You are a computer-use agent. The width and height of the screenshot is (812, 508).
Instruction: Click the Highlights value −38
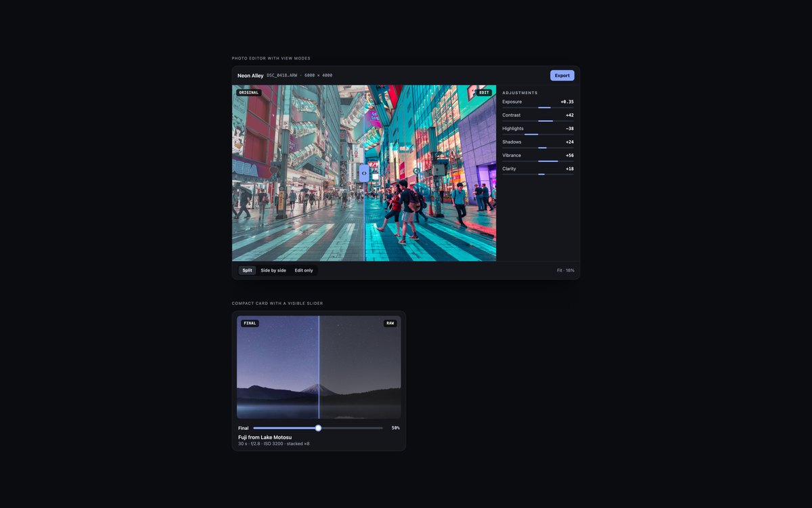tap(570, 129)
